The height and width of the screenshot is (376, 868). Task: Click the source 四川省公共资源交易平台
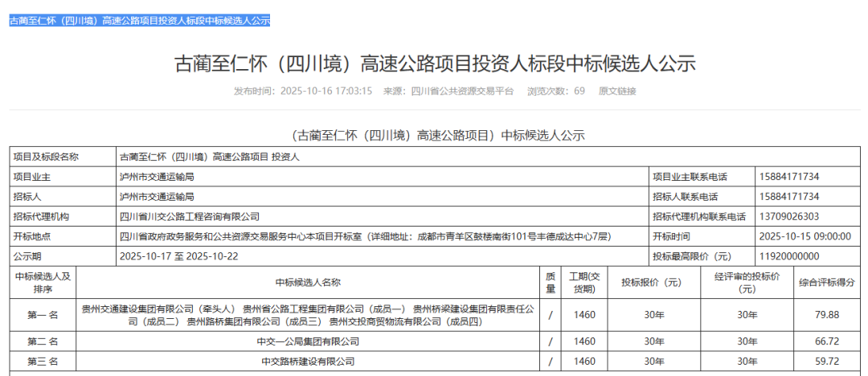(463, 92)
